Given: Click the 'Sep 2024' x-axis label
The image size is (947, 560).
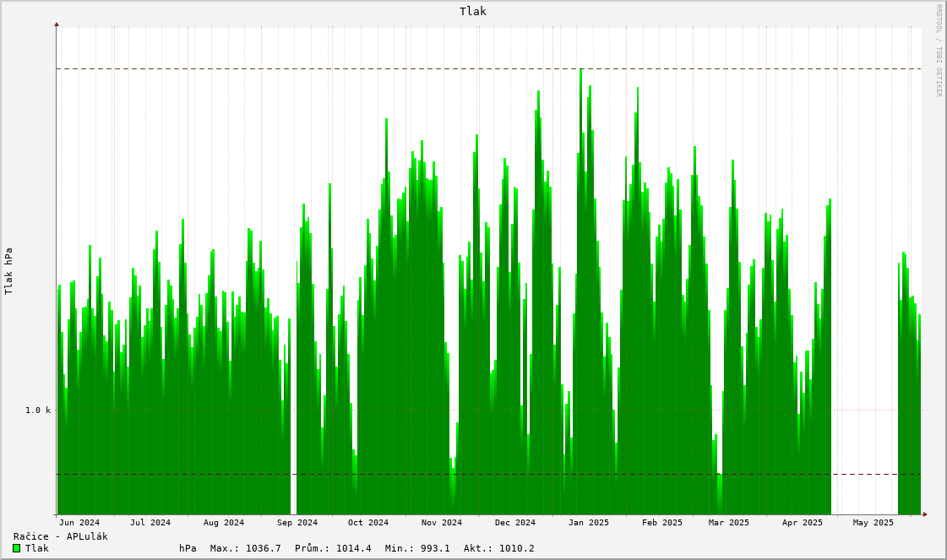Looking at the screenshot, I should 297,523.
